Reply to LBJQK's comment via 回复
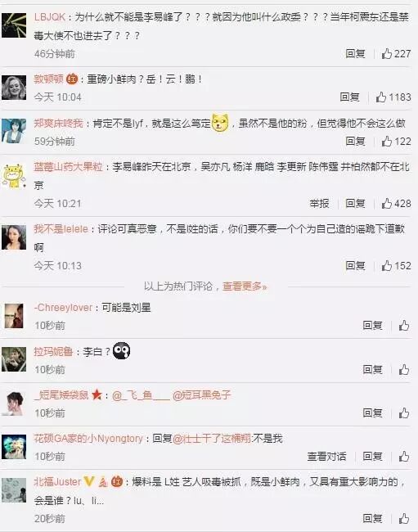 [x=355, y=53]
